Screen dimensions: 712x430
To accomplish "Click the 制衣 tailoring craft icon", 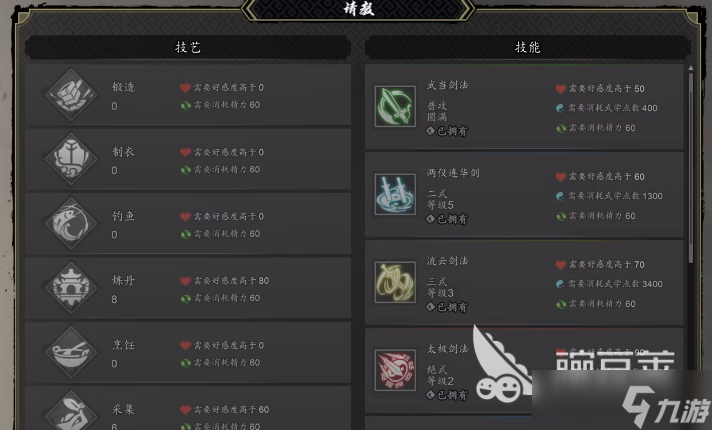I will tap(71, 159).
